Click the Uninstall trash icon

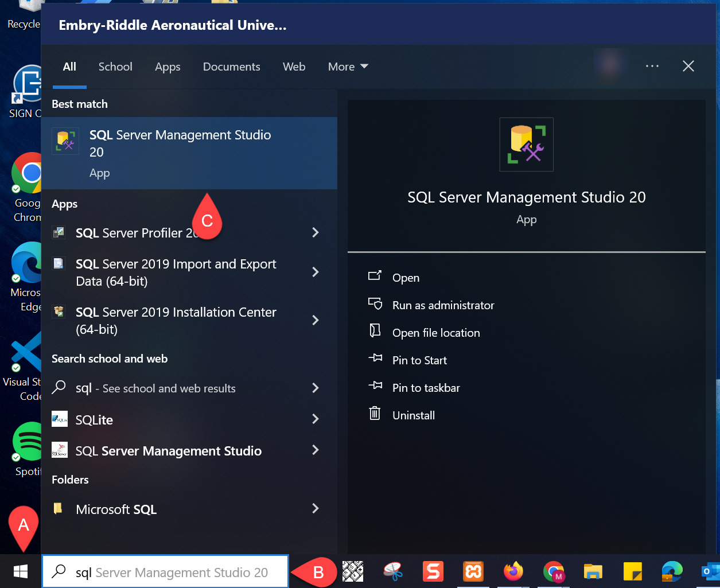click(375, 413)
